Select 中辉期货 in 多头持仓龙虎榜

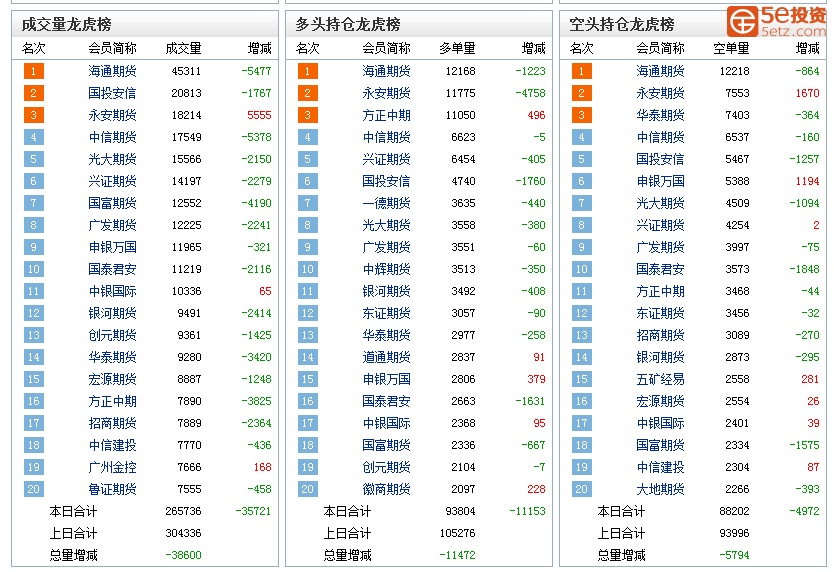(386, 269)
